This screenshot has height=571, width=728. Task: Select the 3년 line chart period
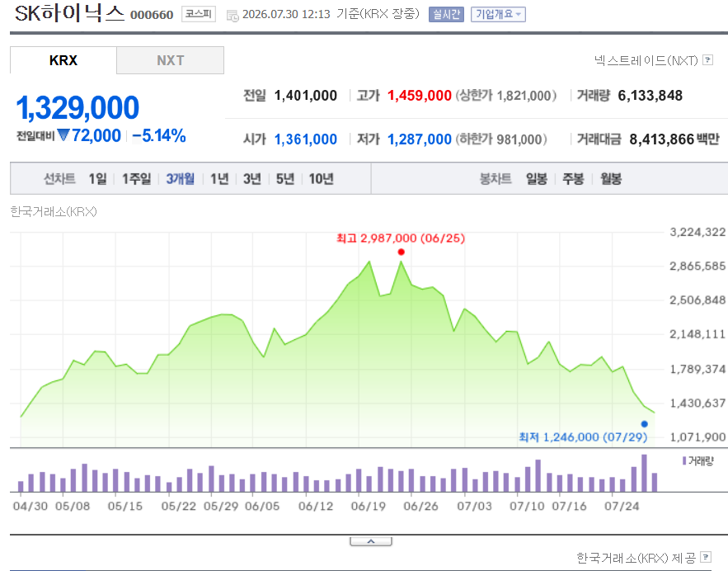tap(252, 179)
